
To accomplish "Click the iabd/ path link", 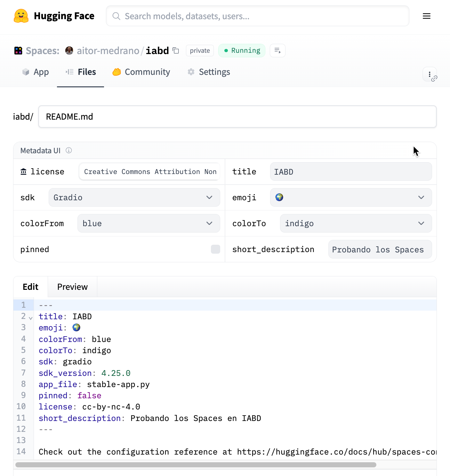I will coord(23,116).
